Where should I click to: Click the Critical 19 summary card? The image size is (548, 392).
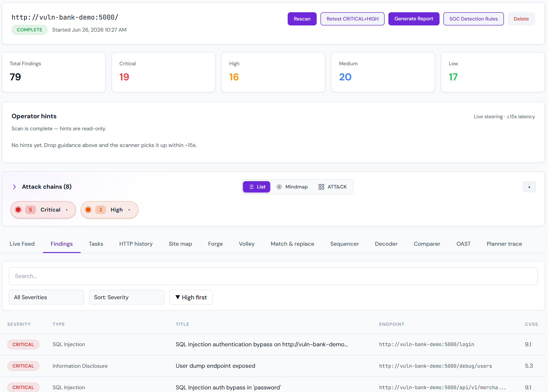pos(163,72)
